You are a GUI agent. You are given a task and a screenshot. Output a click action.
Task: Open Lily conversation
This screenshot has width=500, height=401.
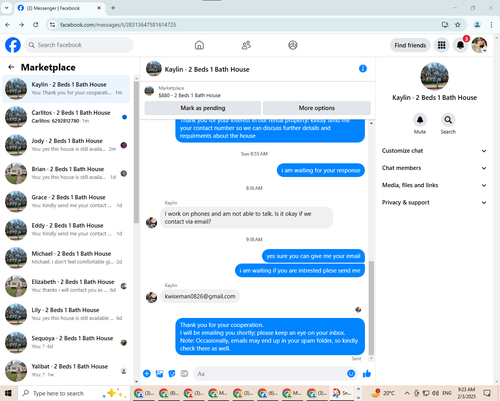tap(66, 314)
